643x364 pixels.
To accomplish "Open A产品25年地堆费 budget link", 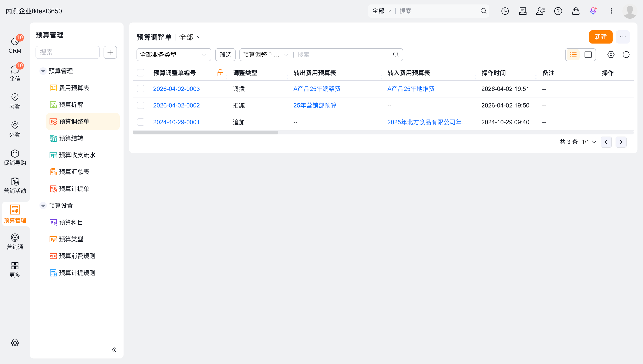I will [411, 89].
